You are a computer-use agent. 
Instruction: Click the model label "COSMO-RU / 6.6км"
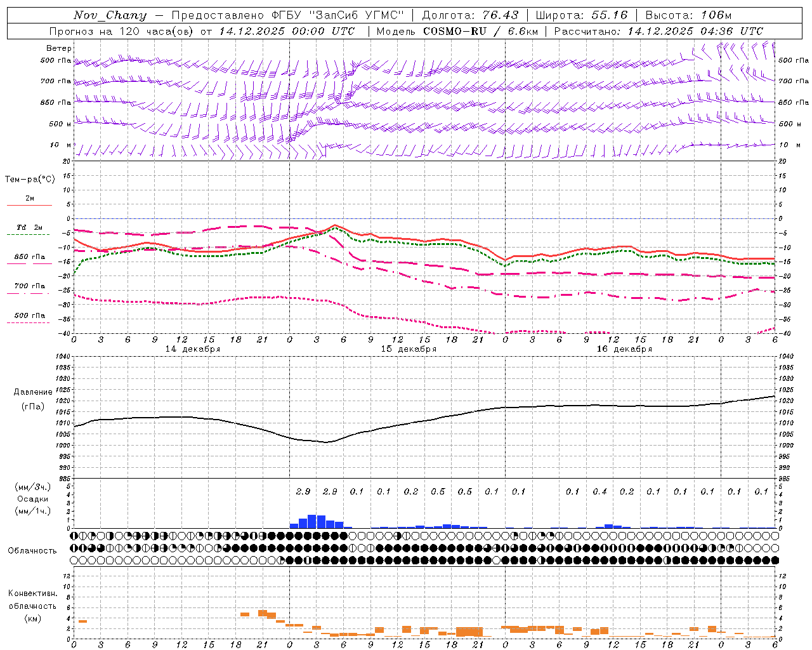480,31
